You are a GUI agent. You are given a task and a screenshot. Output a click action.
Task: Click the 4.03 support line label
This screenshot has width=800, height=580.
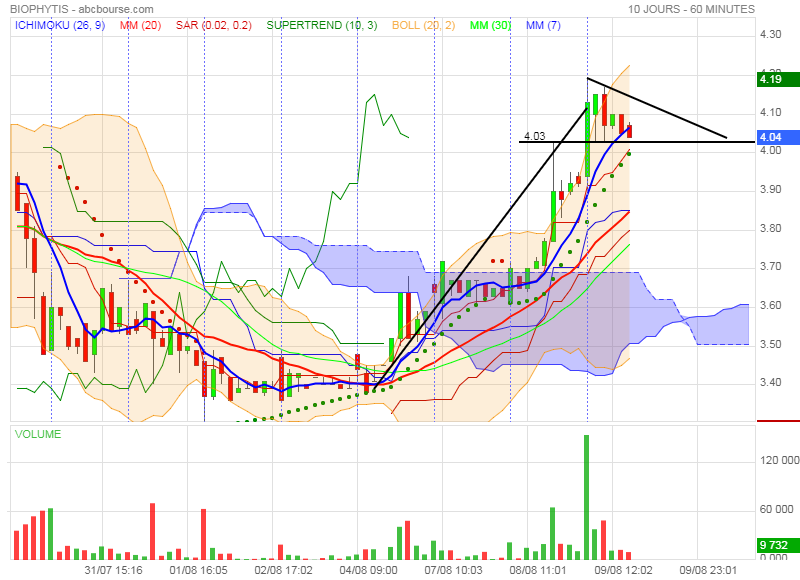coord(534,136)
